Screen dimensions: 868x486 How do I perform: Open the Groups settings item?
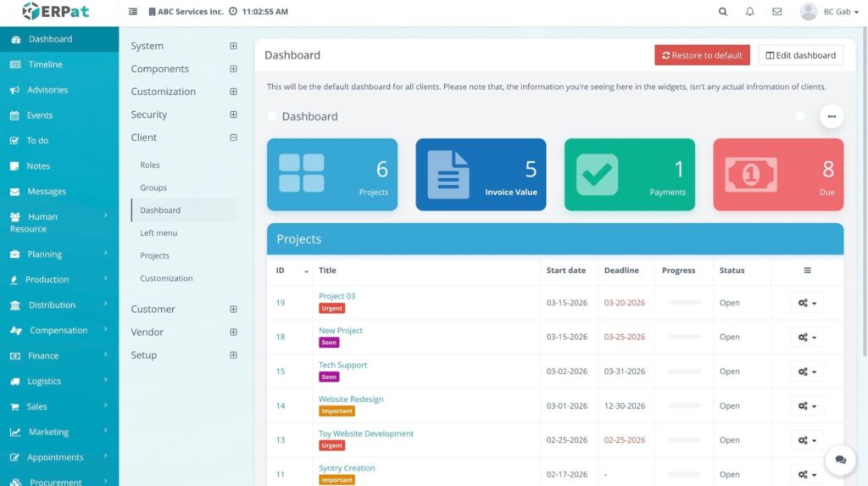click(153, 187)
